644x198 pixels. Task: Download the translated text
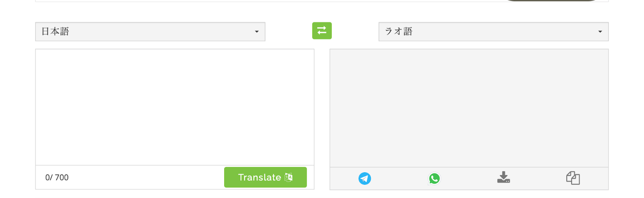[504, 177]
